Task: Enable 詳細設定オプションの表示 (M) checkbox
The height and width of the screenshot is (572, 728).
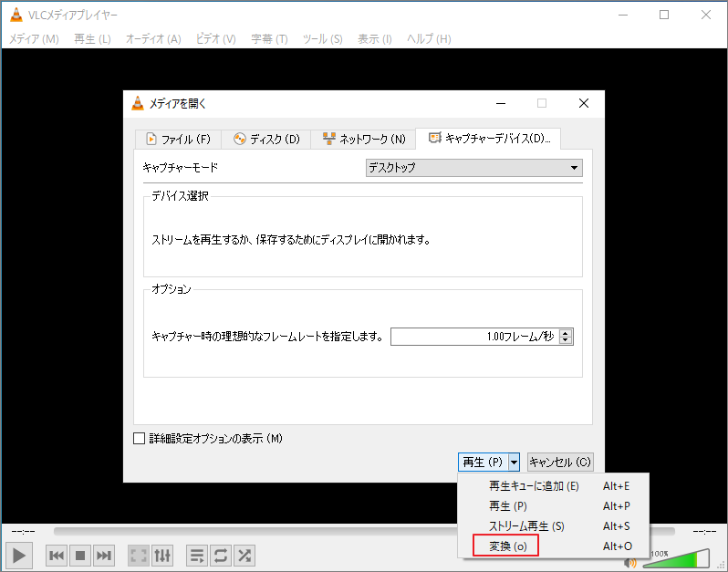Action: pyautogui.click(x=139, y=438)
